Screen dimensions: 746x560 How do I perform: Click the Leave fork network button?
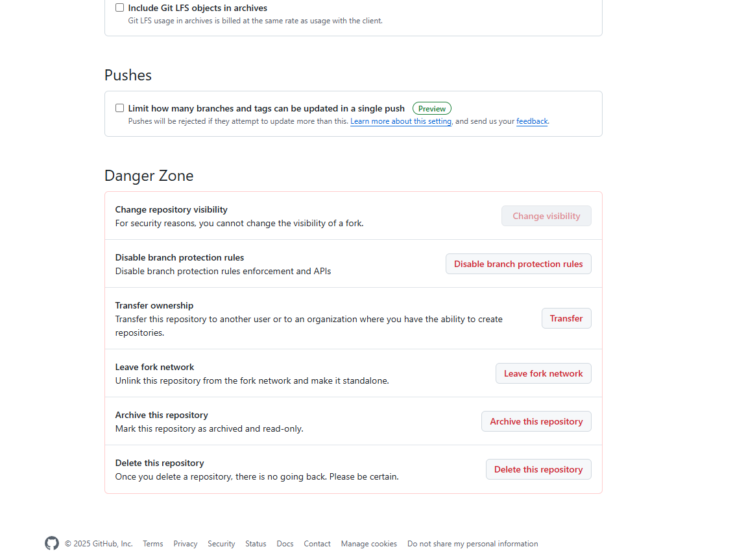pyautogui.click(x=543, y=373)
